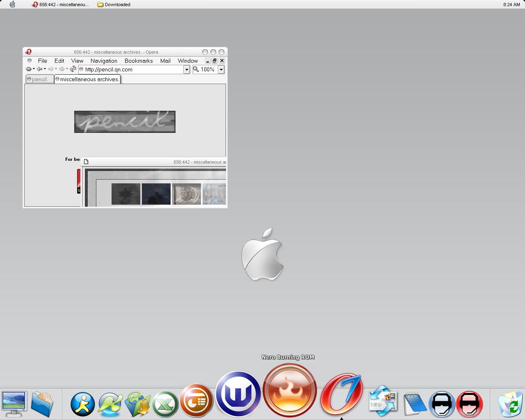Screen dimensions: 525x420
Task: Open the File menu in Opera
Action: [x=43, y=61]
